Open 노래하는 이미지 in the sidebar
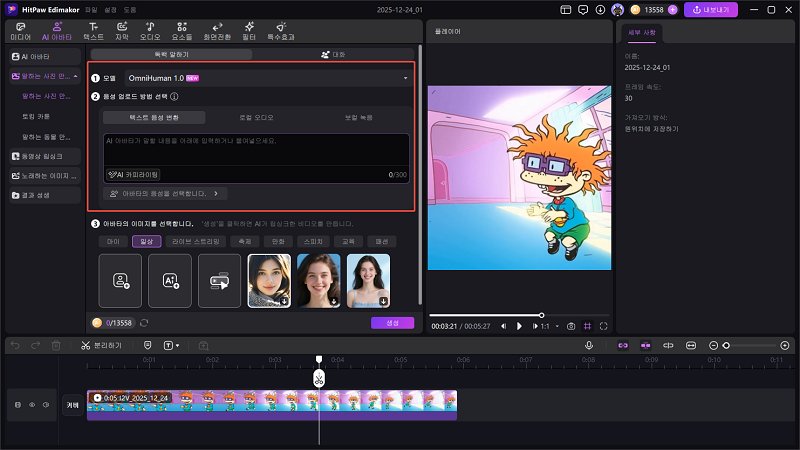The height and width of the screenshot is (450, 800). click(44, 176)
